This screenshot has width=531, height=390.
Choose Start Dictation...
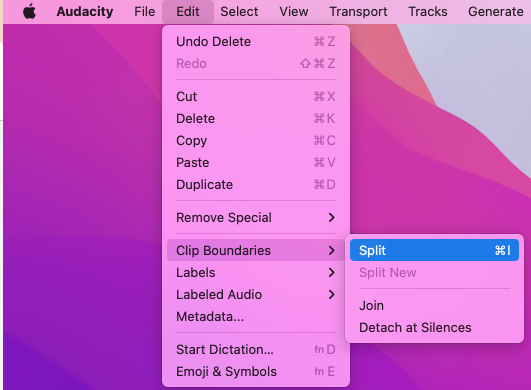(256, 349)
